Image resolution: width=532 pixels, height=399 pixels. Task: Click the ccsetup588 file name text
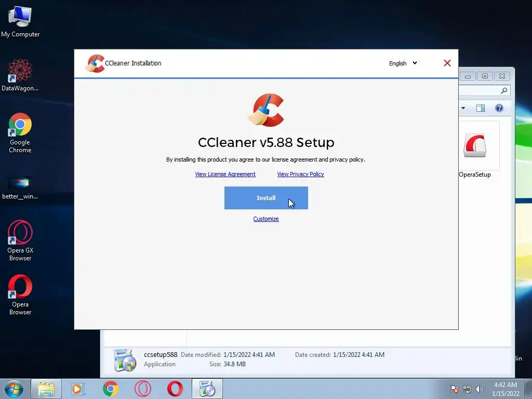click(x=161, y=354)
